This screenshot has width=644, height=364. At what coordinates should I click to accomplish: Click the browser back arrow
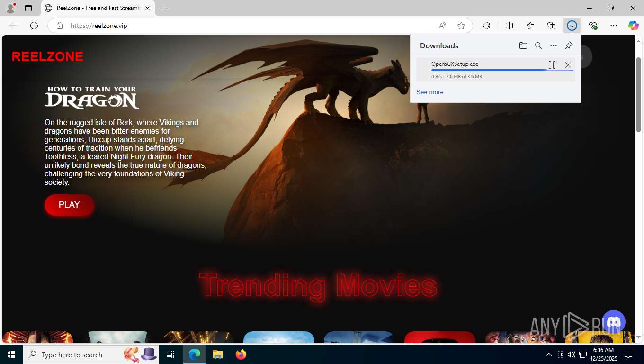(13, 26)
